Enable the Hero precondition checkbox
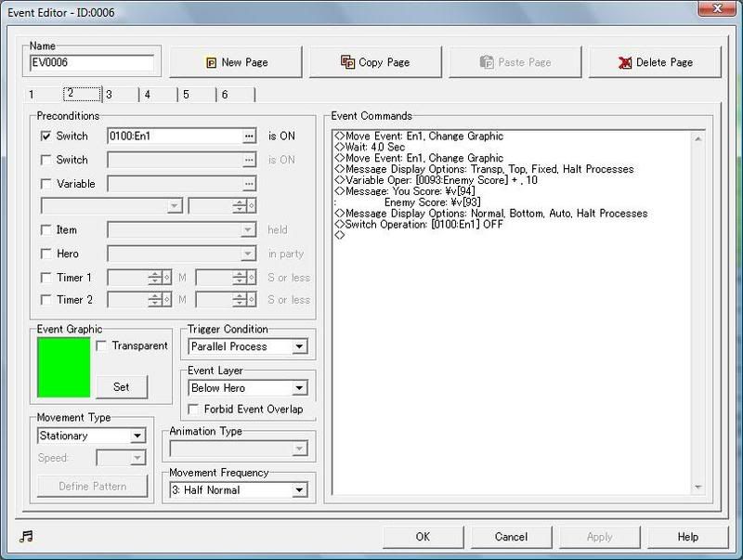Viewport: 743px width, 560px height. (46, 254)
